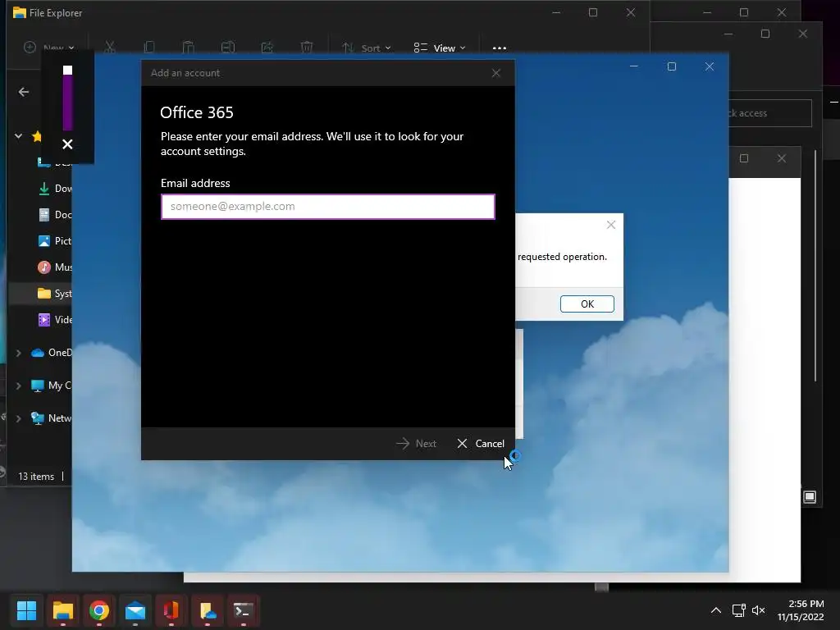The width and height of the screenshot is (840, 630).
Task: Click the X below the purple slider
Action: 67,144
